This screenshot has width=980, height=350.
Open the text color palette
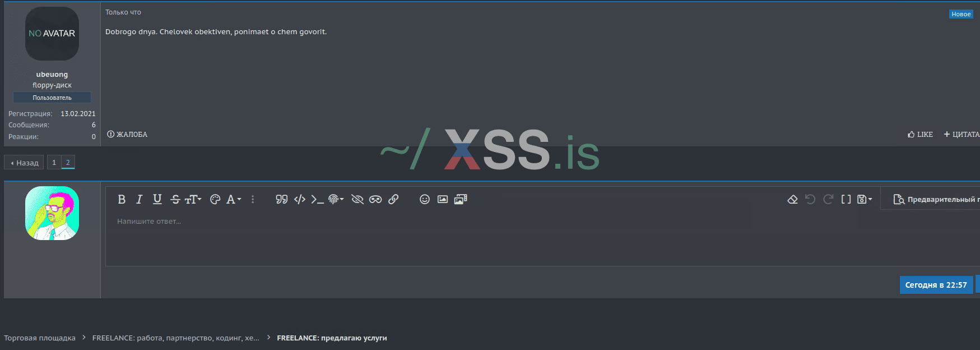point(215,199)
